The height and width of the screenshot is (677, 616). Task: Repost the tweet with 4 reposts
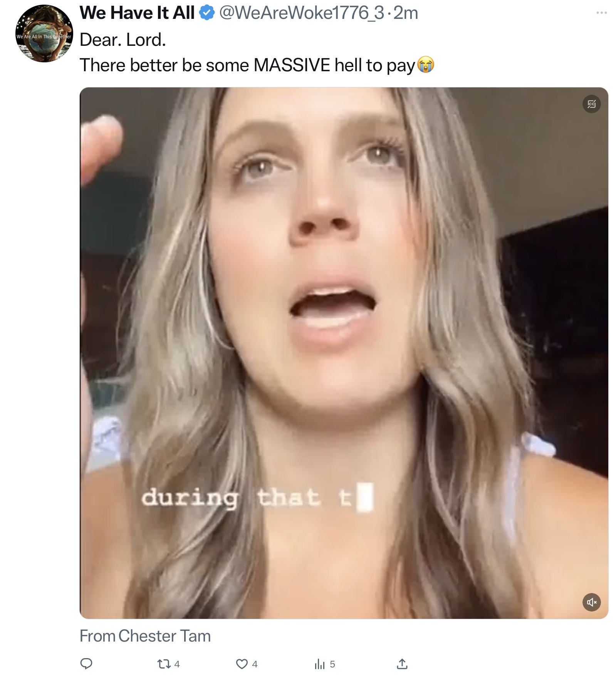coord(168,664)
